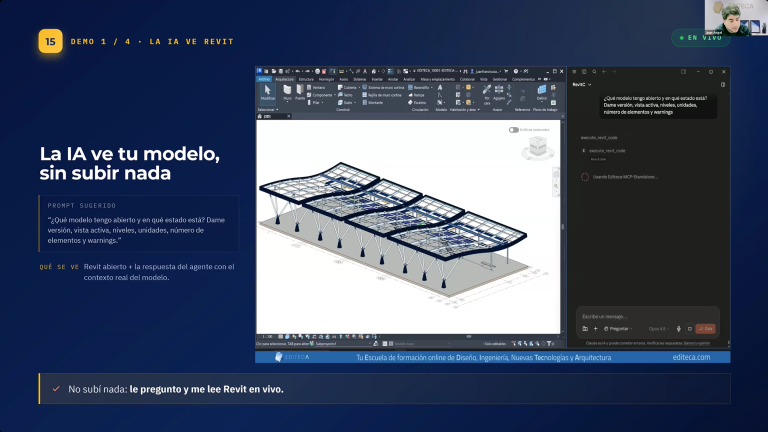
Task: Select the Modificar arrow tool in Revit
Action: click(x=267, y=93)
